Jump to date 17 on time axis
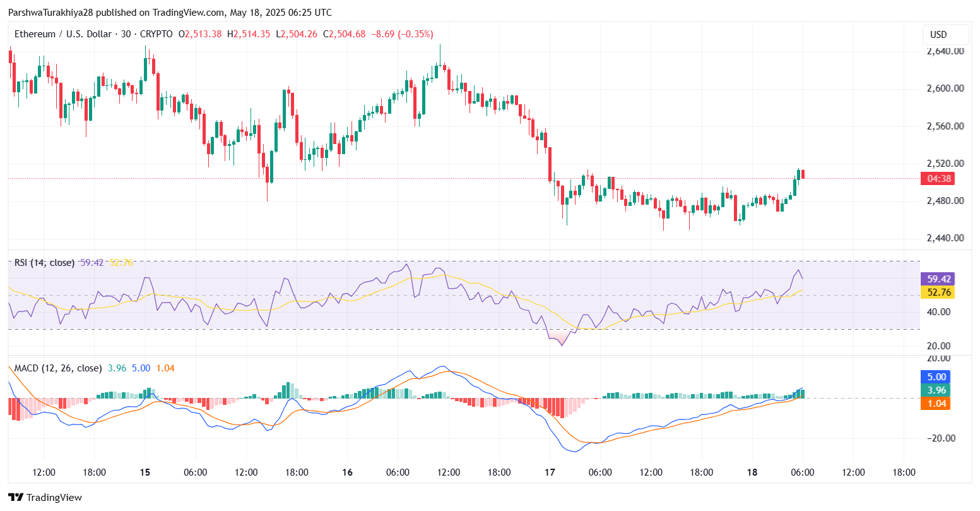This screenshot has height=511, width=980. pyautogui.click(x=550, y=472)
